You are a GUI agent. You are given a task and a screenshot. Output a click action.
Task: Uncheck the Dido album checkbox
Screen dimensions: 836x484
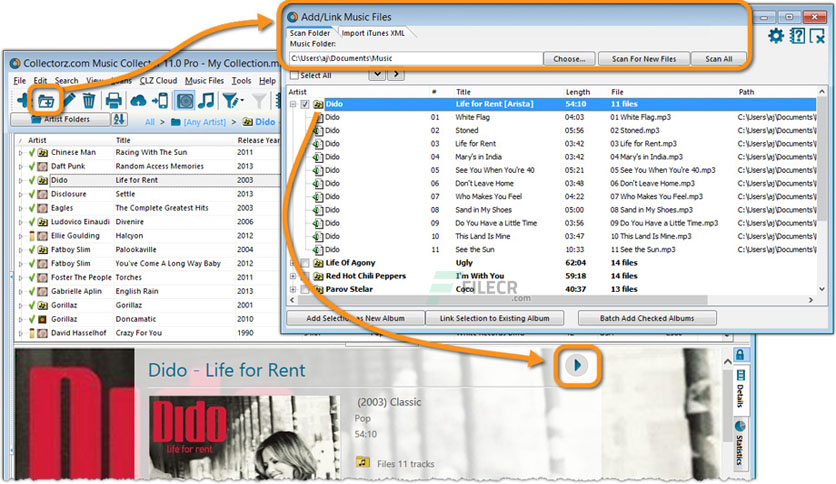(x=304, y=104)
